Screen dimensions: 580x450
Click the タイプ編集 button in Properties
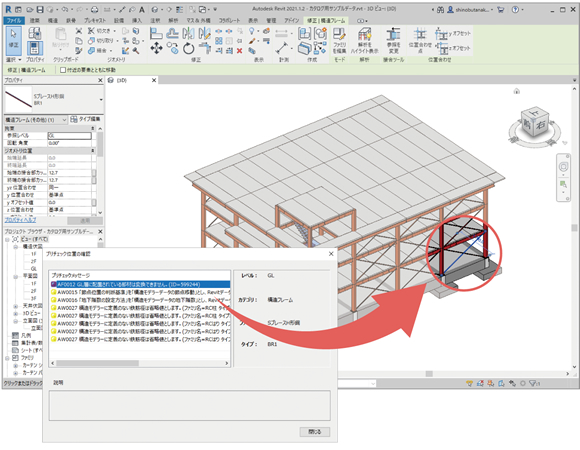(x=86, y=119)
